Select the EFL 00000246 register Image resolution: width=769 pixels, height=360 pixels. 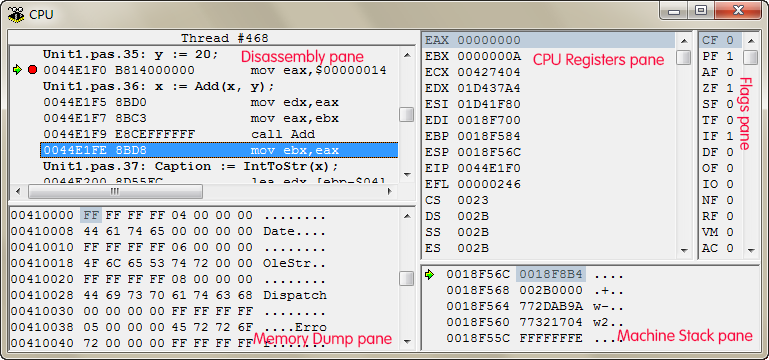(473, 184)
